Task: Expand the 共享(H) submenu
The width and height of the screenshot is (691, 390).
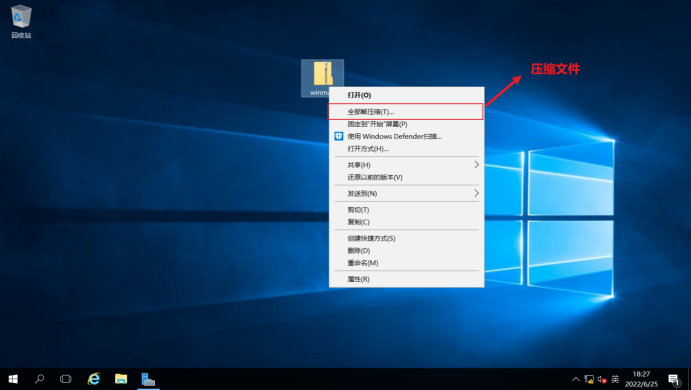Action: coord(406,165)
